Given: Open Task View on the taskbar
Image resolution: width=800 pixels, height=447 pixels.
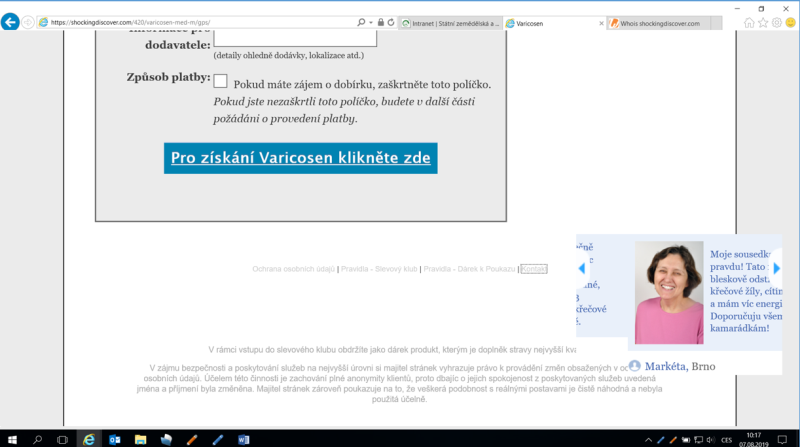Looking at the screenshot, I should [62, 439].
